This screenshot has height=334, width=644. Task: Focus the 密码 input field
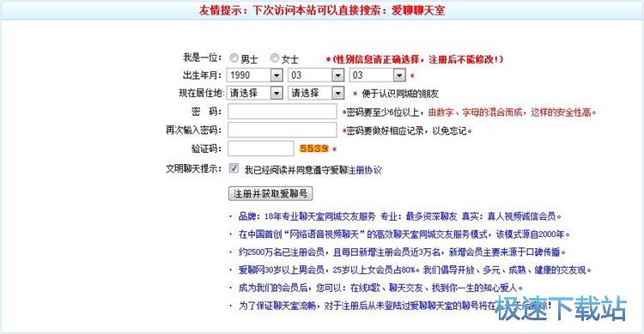283,112
